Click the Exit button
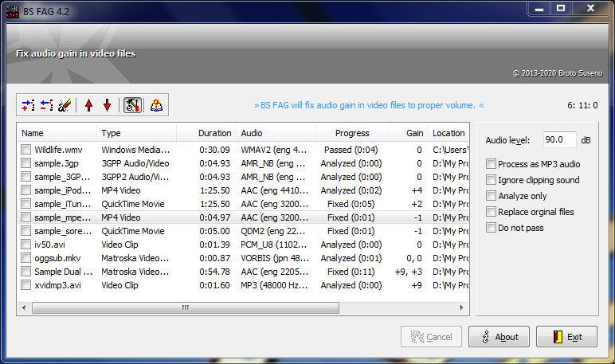 pyautogui.click(x=566, y=337)
